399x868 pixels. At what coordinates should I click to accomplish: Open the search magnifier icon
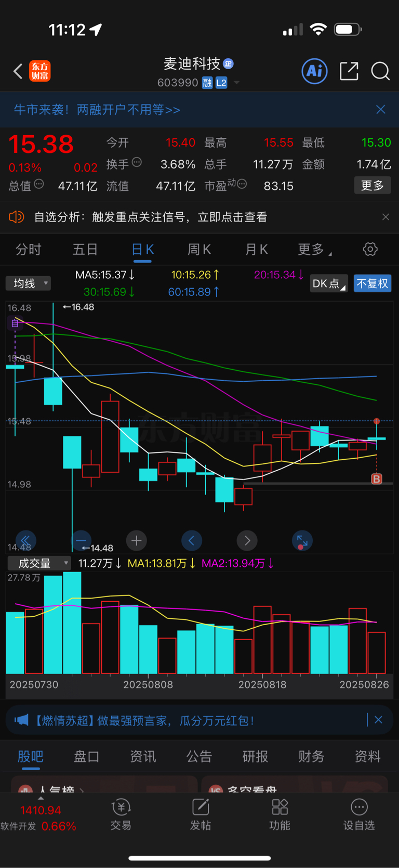coord(380,71)
